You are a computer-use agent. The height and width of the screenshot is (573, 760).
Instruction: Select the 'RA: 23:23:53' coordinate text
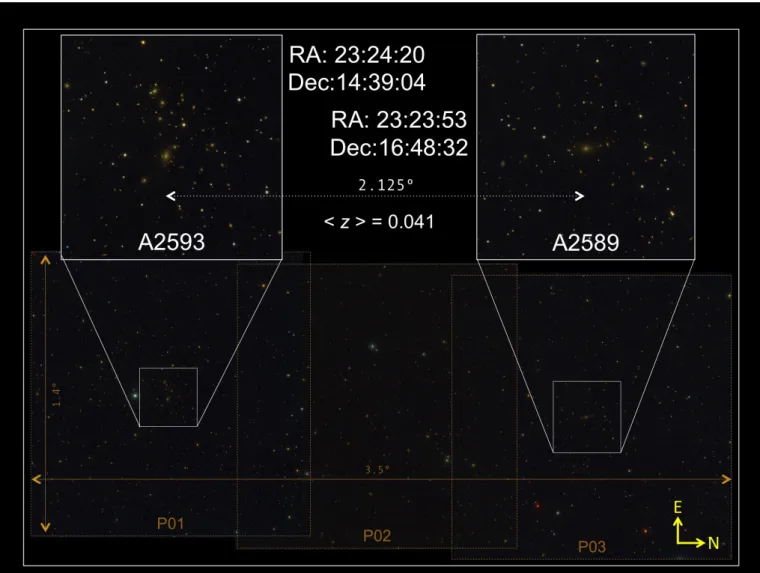[399, 120]
